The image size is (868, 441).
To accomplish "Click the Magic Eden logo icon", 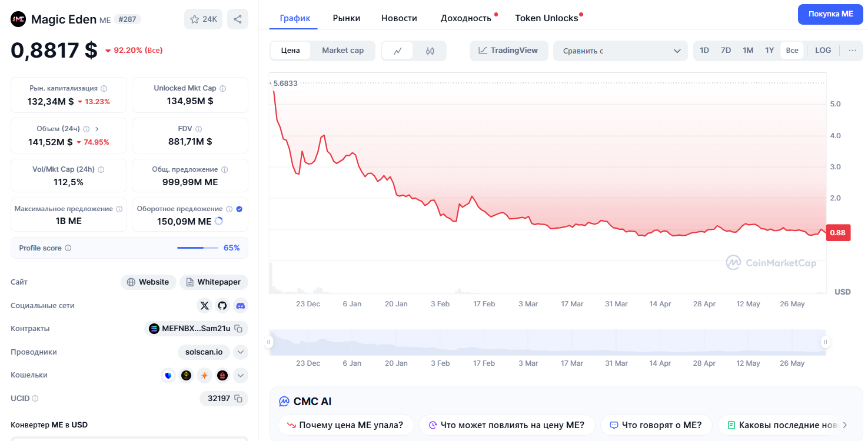I will [18, 19].
